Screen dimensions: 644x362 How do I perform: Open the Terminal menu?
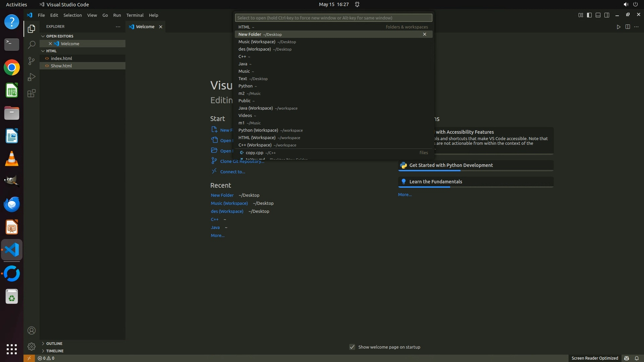135,15
